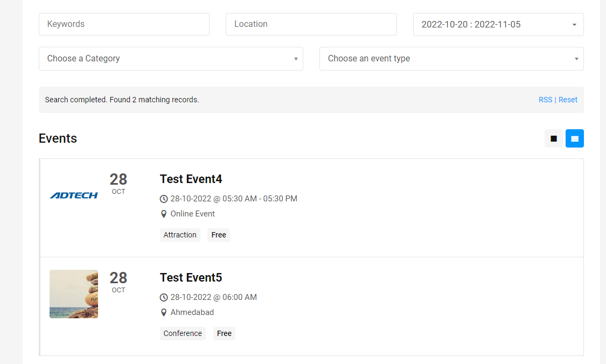Image resolution: width=606 pixels, height=364 pixels.
Task: Select the Attraction category tag
Action: (180, 235)
